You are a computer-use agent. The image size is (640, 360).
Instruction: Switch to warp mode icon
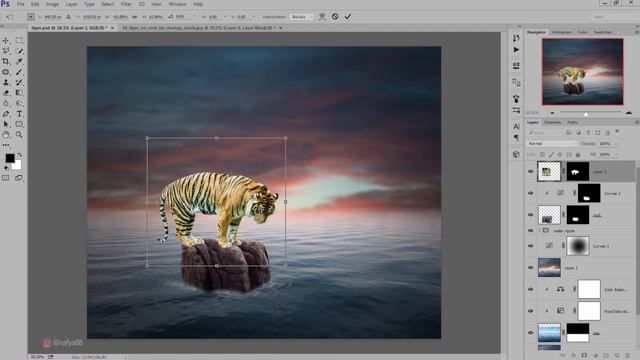(x=322, y=17)
